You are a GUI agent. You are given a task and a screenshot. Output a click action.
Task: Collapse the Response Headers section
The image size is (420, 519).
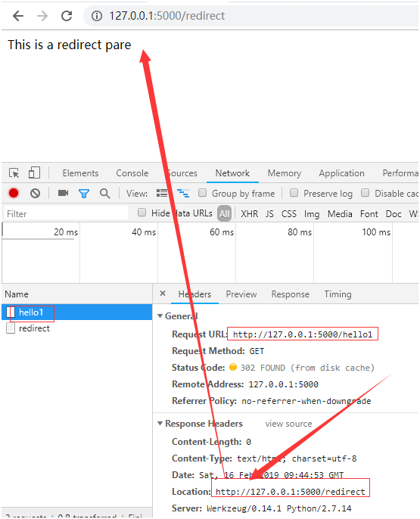[x=160, y=424]
